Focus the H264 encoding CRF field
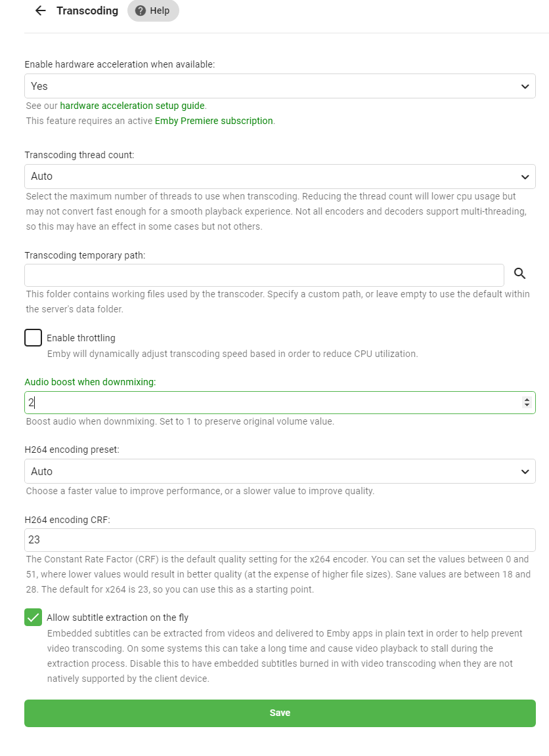The height and width of the screenshot is (756, 549). [280, 540]
